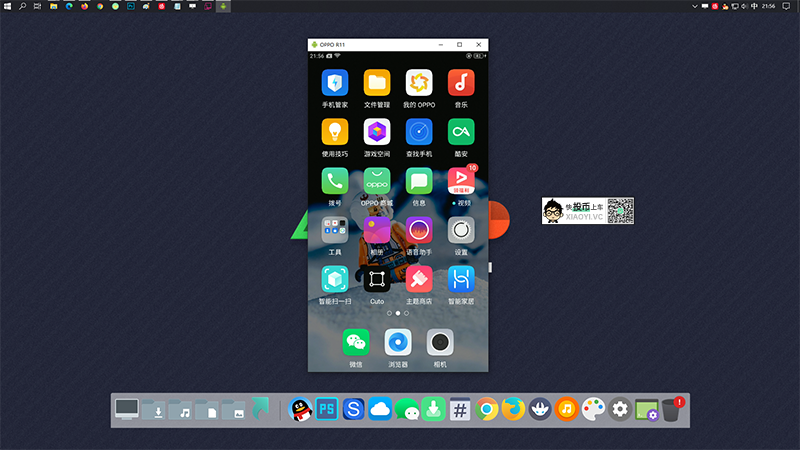The image size is (800, 450).
Task: Launch the Cuto wallpaper app
Action: pos(377,279)
